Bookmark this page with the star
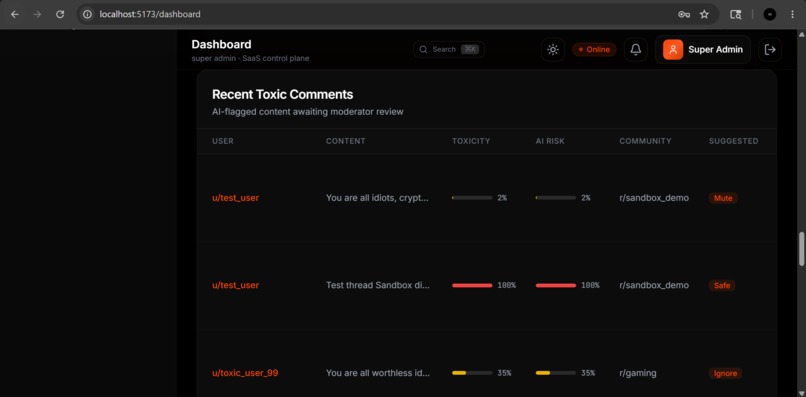806x397 pixels. click(704, 14)
